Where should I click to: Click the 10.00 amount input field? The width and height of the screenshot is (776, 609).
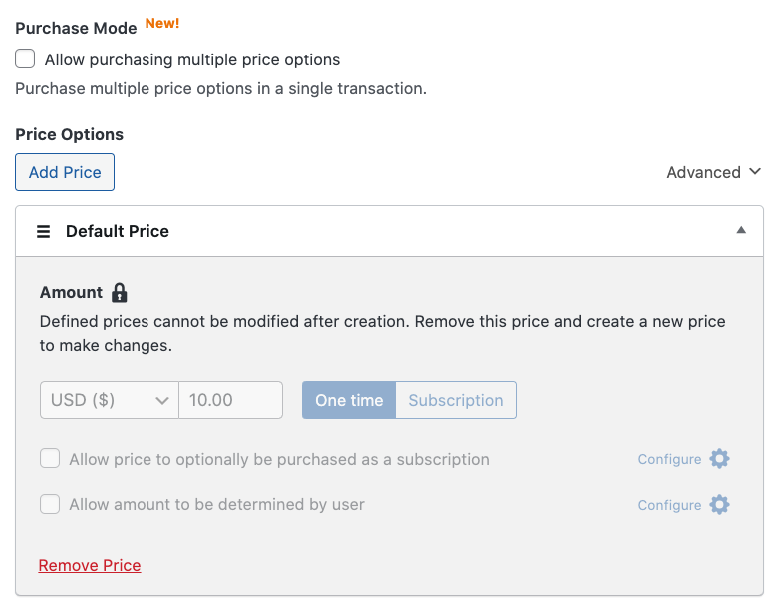tap(231, 400)
